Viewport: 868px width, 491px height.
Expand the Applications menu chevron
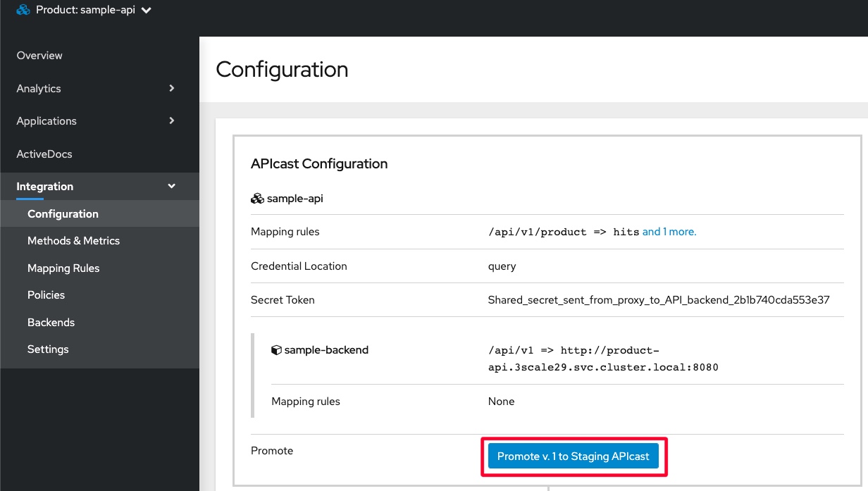(x=172, y=121)
